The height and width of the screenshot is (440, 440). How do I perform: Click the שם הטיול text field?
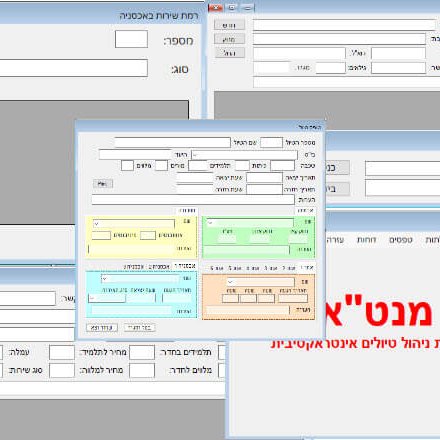click(172, 142)
